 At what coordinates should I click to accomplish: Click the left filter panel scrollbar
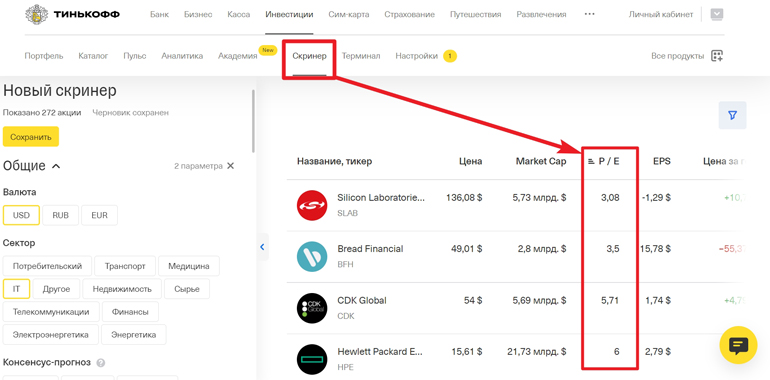click(253, 120)
